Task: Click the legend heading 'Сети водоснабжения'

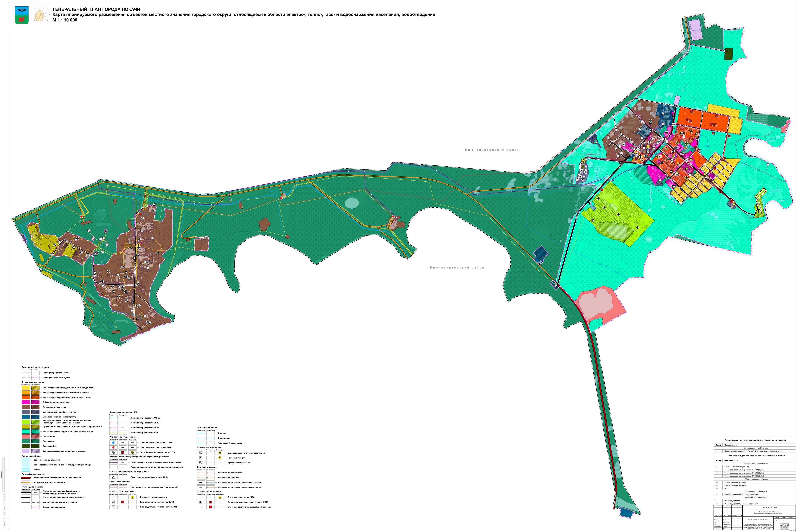Action: point(207,427)
